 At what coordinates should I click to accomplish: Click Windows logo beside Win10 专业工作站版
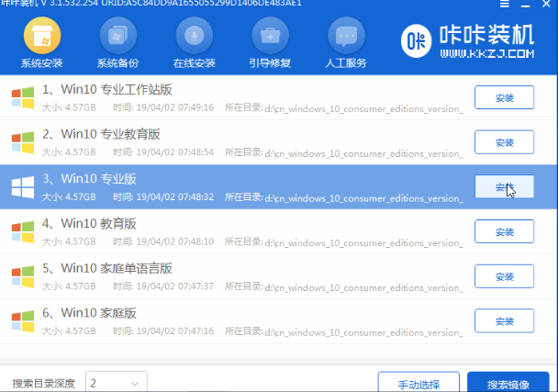[x=22, y=96]
